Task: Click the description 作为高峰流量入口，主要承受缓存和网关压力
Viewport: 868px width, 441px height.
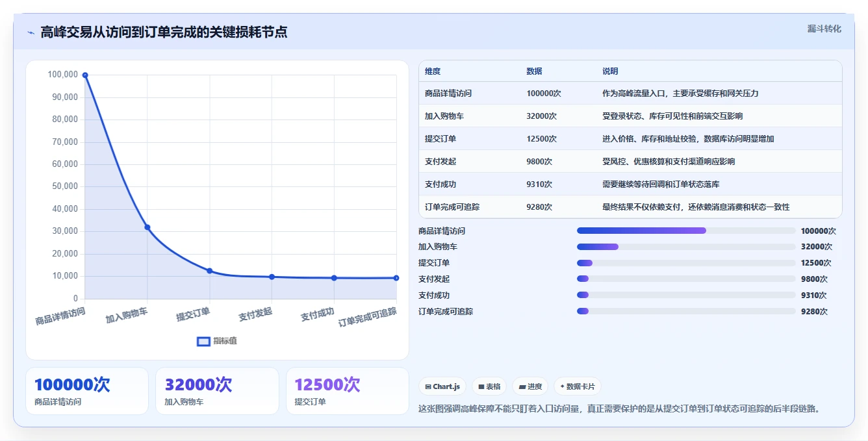Action: [x=680, y=94]
